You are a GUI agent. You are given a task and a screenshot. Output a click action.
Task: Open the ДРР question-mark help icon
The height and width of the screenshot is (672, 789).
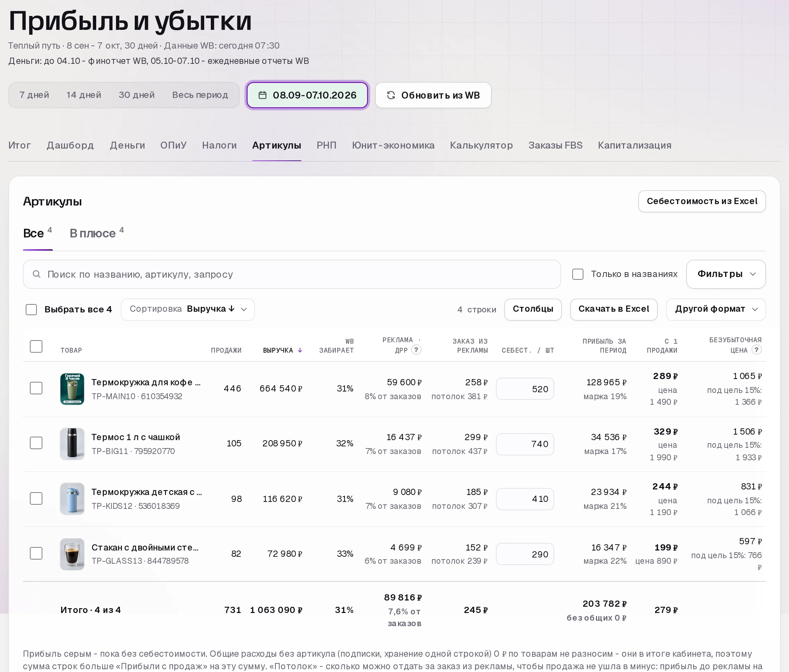coord(416,350)
